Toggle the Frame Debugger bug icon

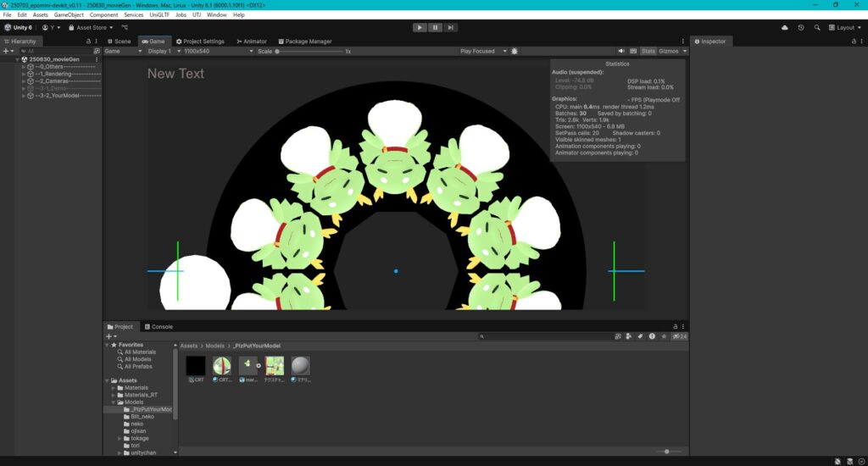tap(515, 51)
